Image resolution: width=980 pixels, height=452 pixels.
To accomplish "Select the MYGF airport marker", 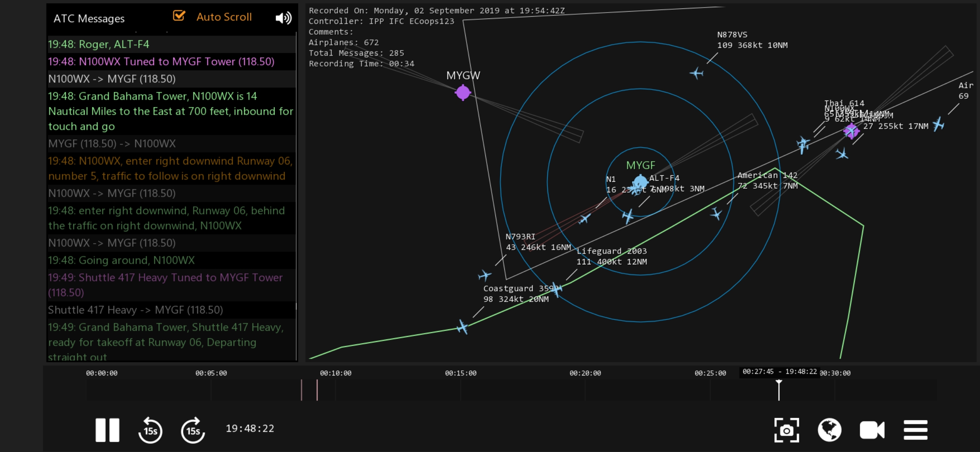I will point(640,182).
